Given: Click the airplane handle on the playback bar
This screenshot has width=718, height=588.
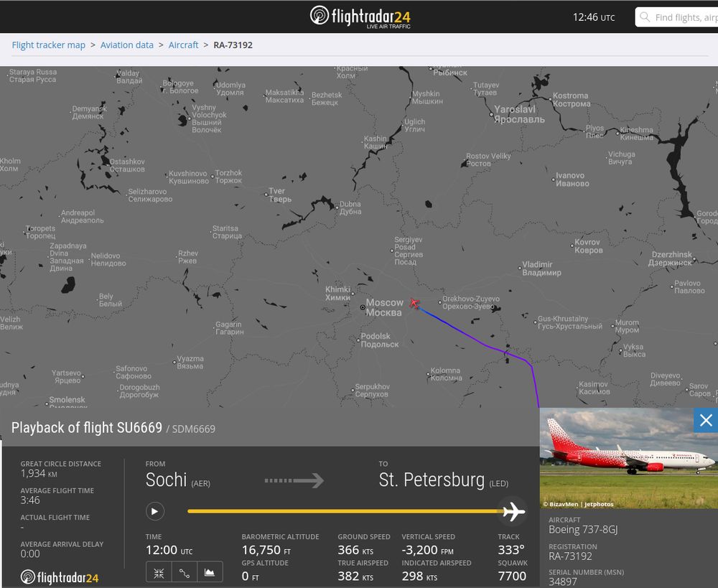Looking at the screenshot, I should click(513, 511).
